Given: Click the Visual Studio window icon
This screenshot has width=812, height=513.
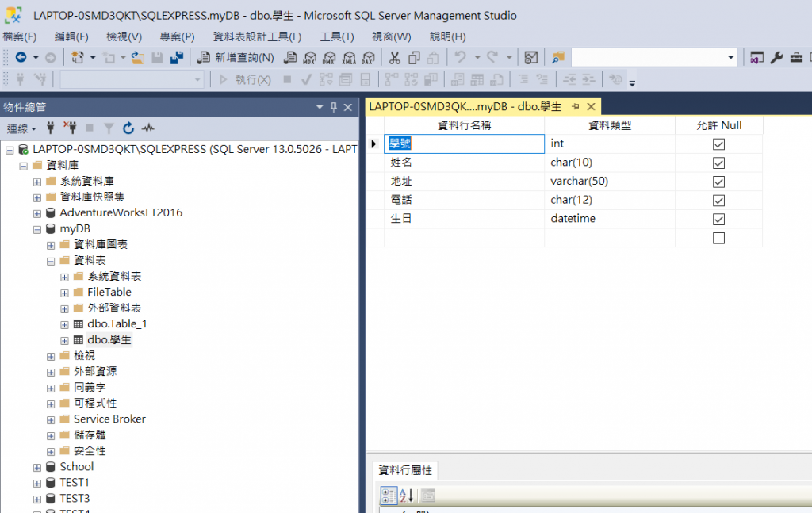Looking at the screenshot, I should point(756,57).
